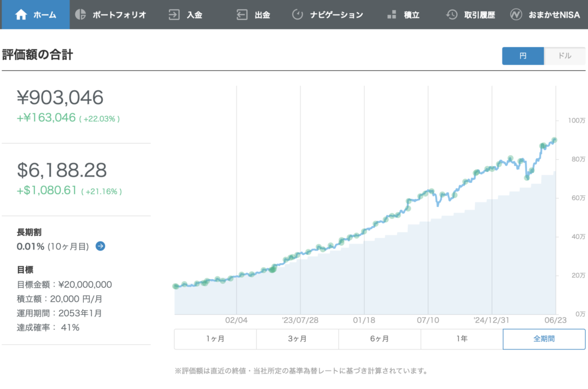Click the first data point on chart line
The width and height of the screenshot is (588, 389).
[176, 286]
